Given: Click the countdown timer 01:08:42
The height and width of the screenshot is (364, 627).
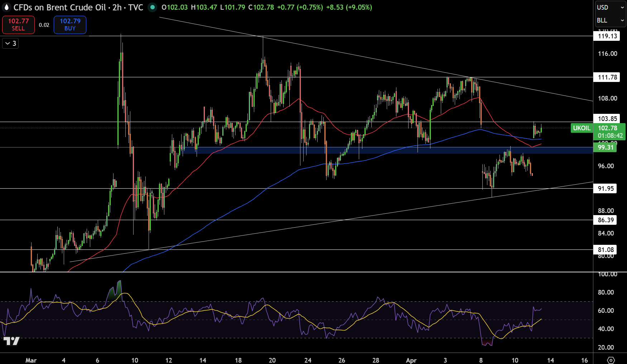Looking at the screenshot, I should [610, 136].
